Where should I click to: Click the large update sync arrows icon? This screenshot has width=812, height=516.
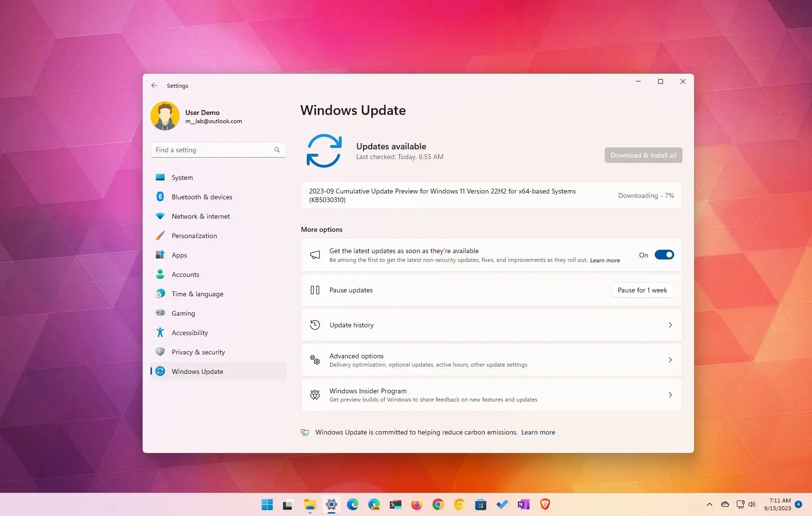click(x=324, y=151)
